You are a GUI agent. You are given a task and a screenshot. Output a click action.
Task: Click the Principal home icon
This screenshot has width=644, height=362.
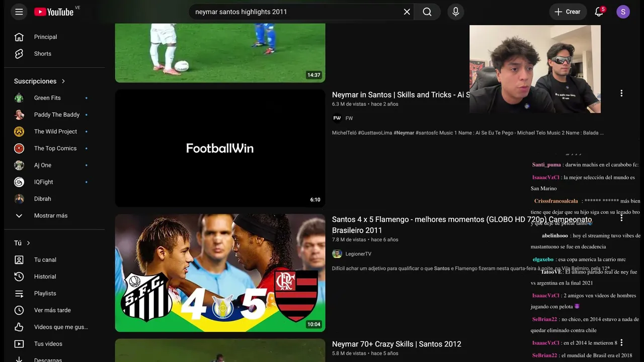point(19,37)
